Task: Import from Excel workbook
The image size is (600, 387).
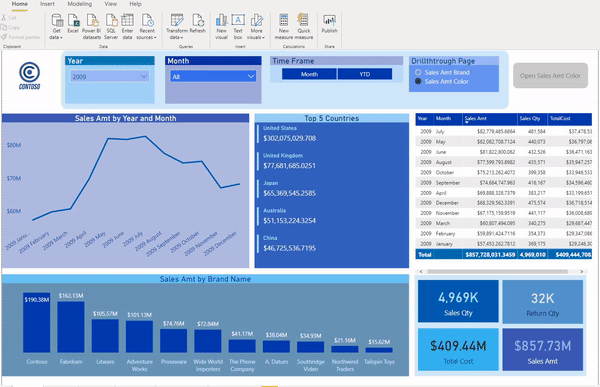Action: [73, 24]
